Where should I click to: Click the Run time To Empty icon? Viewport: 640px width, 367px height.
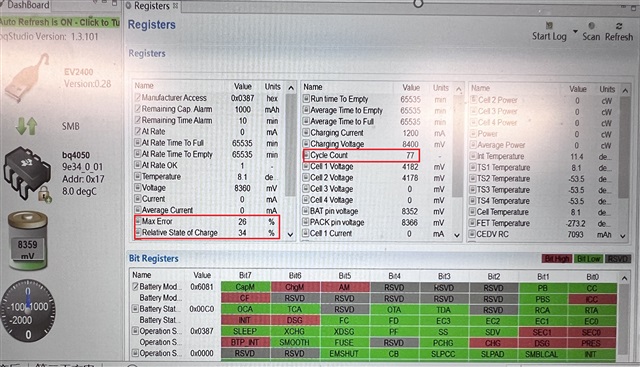306,99
